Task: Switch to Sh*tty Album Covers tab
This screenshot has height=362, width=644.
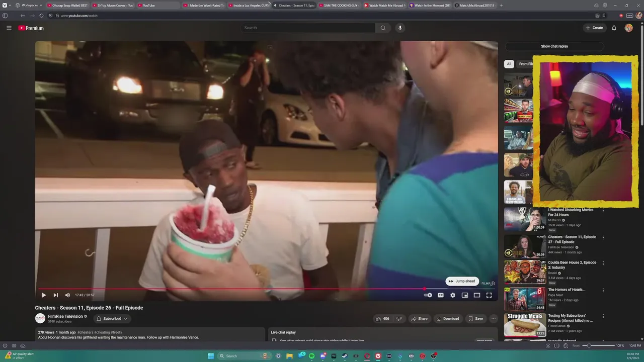Action: pos(113,5)
